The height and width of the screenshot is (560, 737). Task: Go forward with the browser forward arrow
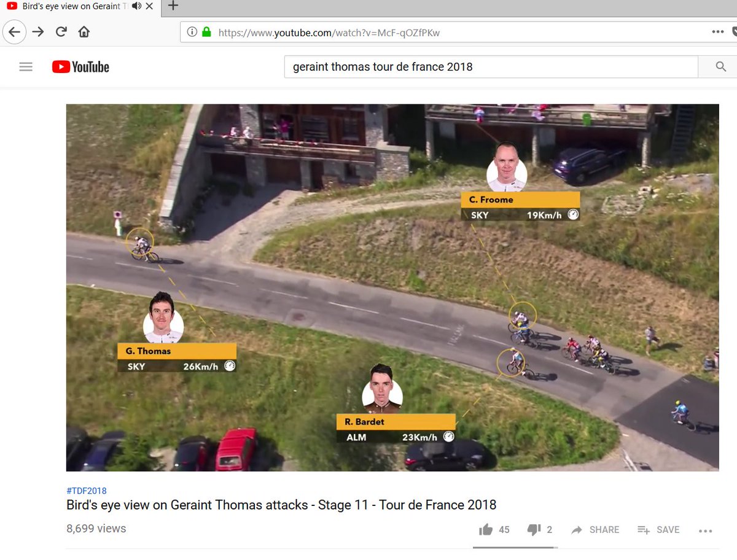click(38, 32)
